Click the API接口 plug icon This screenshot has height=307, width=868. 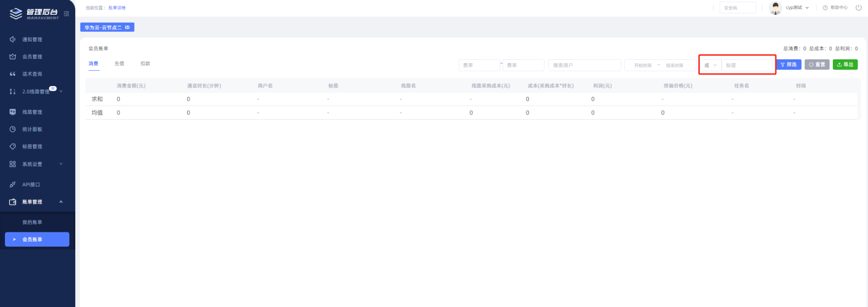pos(13,185)
